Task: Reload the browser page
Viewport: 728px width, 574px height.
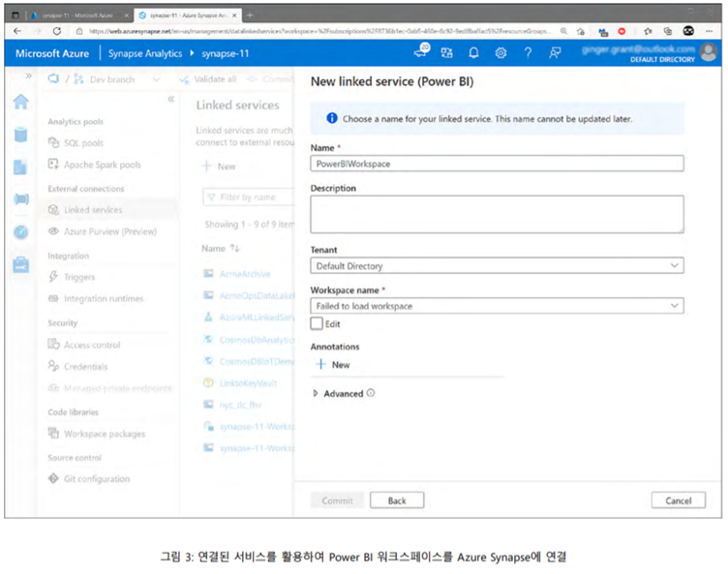Action: pyautogui.click(x=57, y=31)
